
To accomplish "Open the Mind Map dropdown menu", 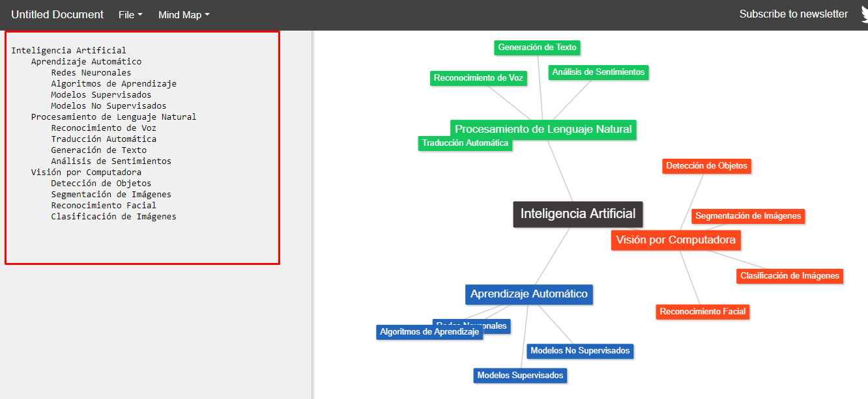I will [x=184, y=14].
